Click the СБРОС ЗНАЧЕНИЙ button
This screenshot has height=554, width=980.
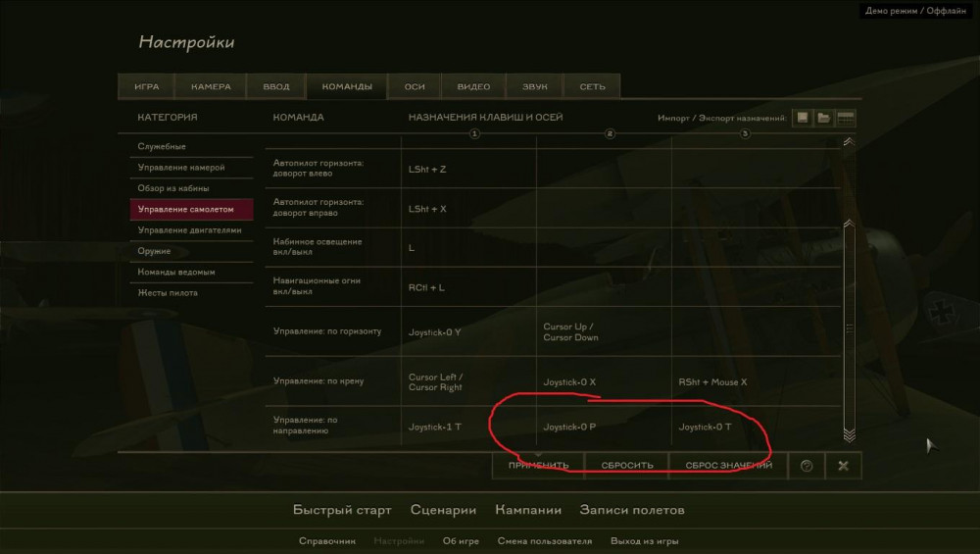coord(728,466)
